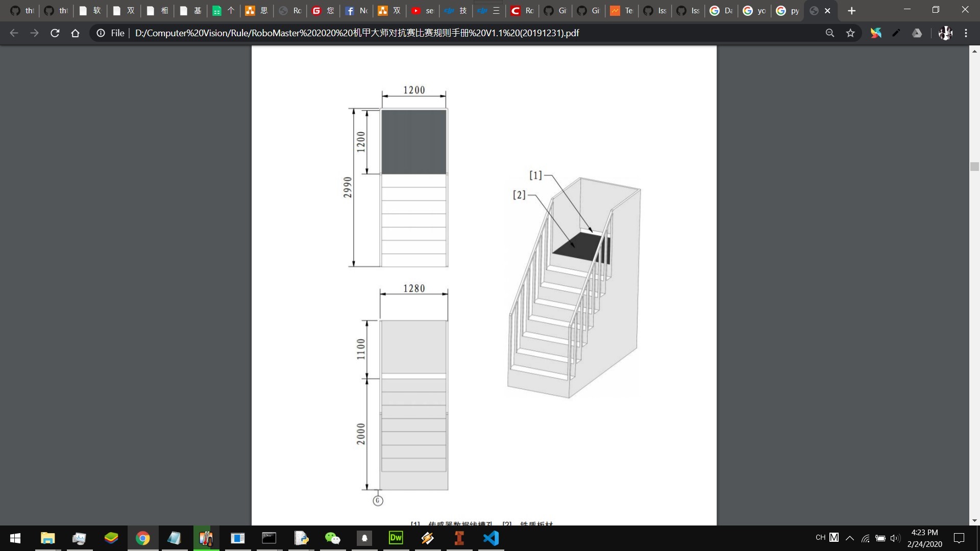Switch to the DJI '技' tab

[456, 11]
